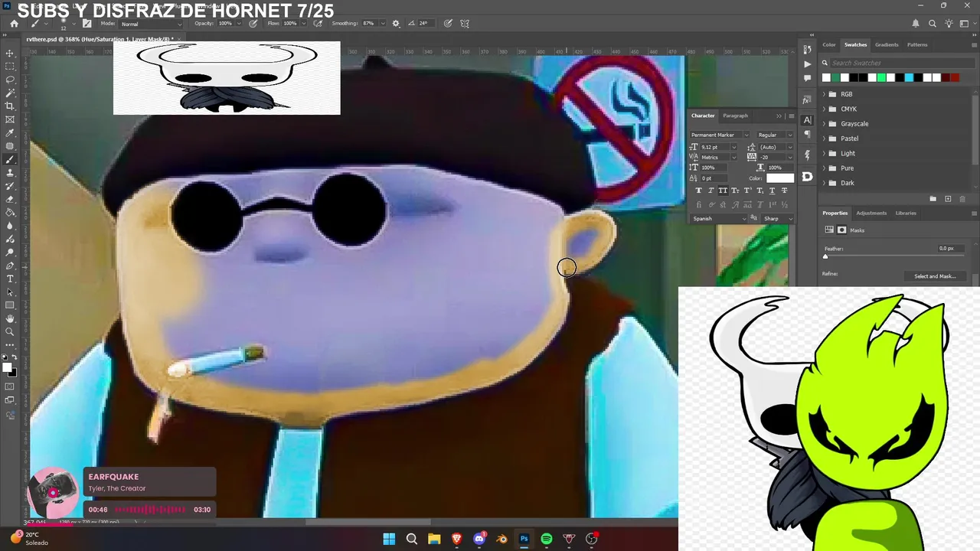This screenshot has width=980, height=551.
Task: Toggle Faux Bold in Character panel
Action: 698,191
